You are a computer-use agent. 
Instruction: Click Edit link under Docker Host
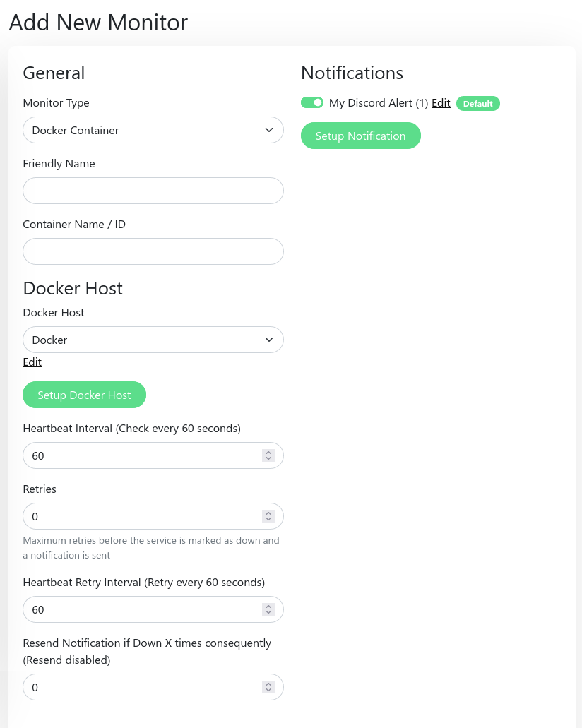click(x=32, y=362)
